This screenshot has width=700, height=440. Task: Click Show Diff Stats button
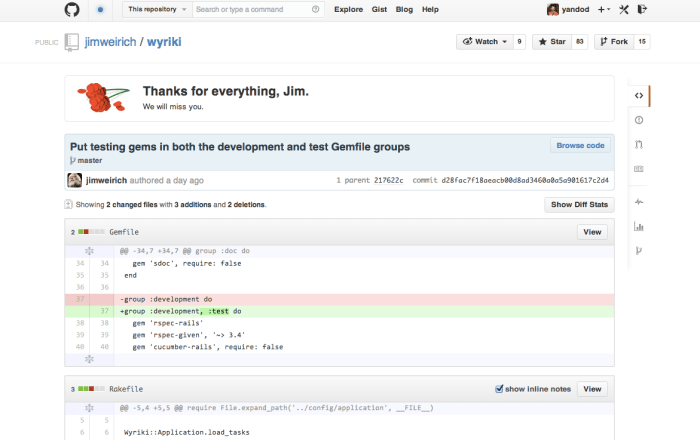tap(579, 204)
